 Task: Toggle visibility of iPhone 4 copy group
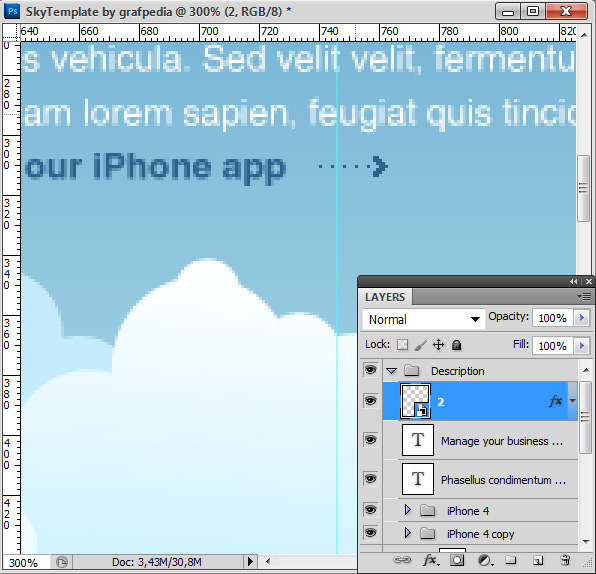370,533
